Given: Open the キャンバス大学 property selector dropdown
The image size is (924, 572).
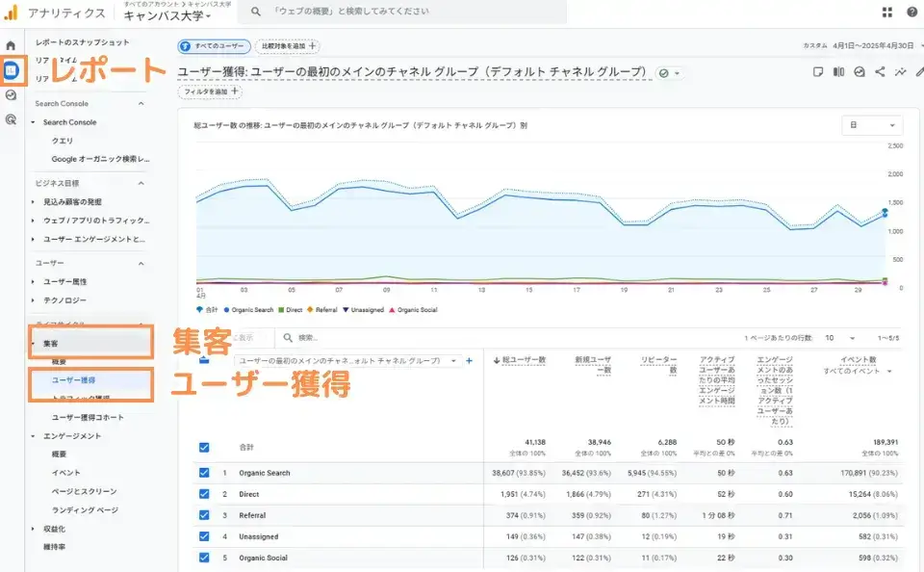Looking at the screenshot, I should point(167,15).
